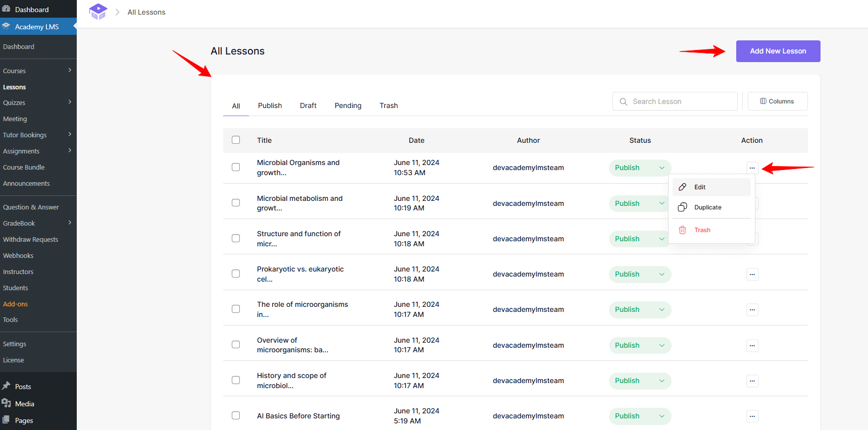Click the Academy LMS logo icon in breadcrumb
The height and width of the screenshot is (430, 868).
point(98,12)
